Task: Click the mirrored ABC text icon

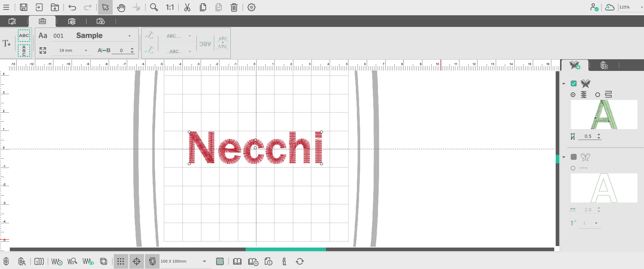Action: (205, 44)
